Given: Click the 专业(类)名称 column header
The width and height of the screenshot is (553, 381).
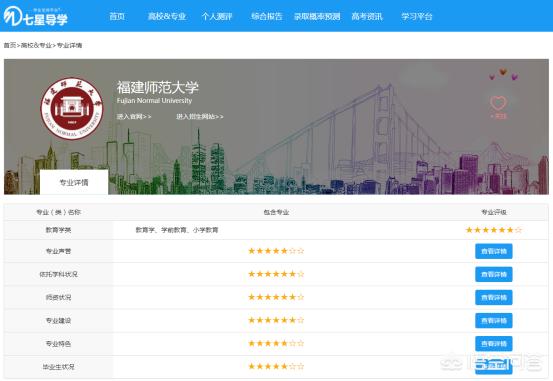Looking at the screenshot, I should (58, 212).
